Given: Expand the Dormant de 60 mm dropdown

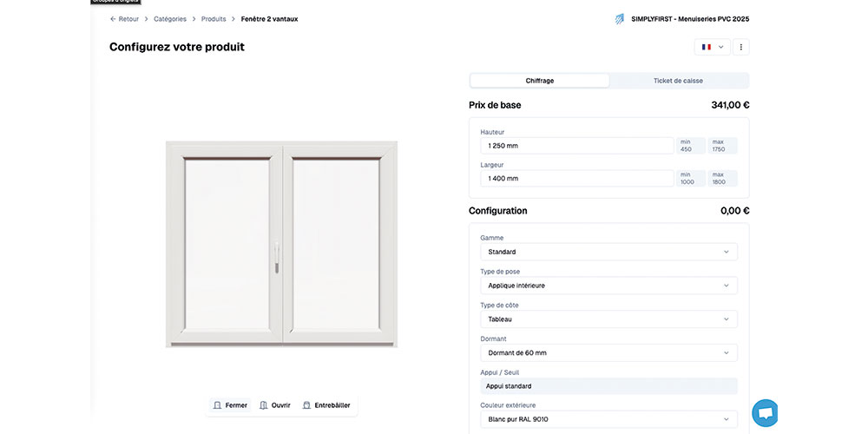Looking at the screenshot, I should (x=608, y=353).
